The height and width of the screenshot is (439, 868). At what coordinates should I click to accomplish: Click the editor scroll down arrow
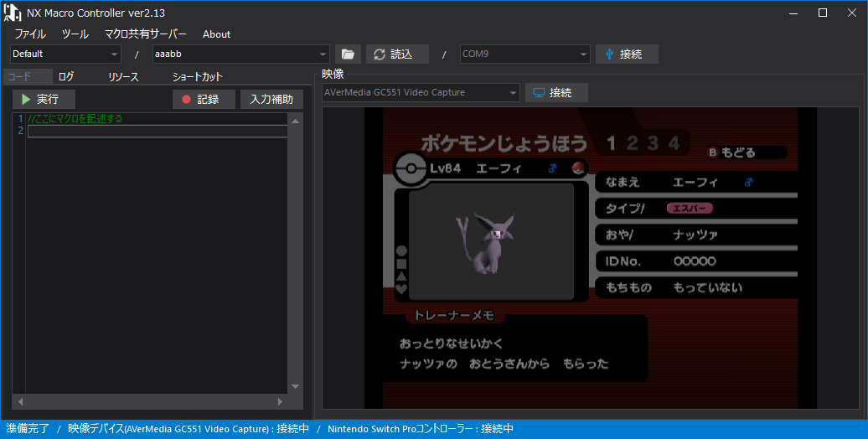tap(295, 386)
